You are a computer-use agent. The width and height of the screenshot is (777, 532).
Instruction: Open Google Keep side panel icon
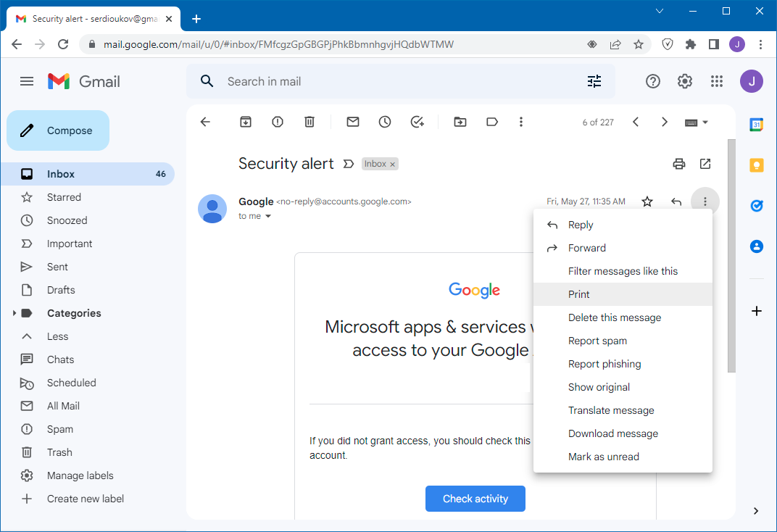(x=756, y=165)
